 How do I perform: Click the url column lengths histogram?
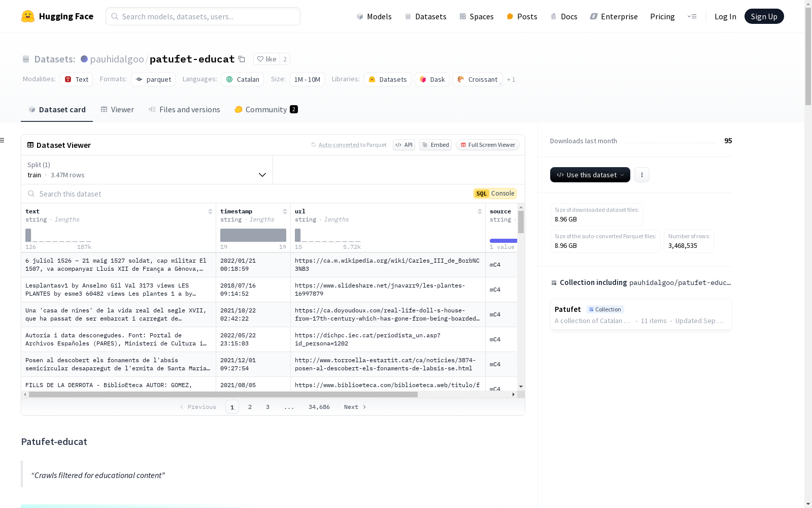click(x=328, y=235)
